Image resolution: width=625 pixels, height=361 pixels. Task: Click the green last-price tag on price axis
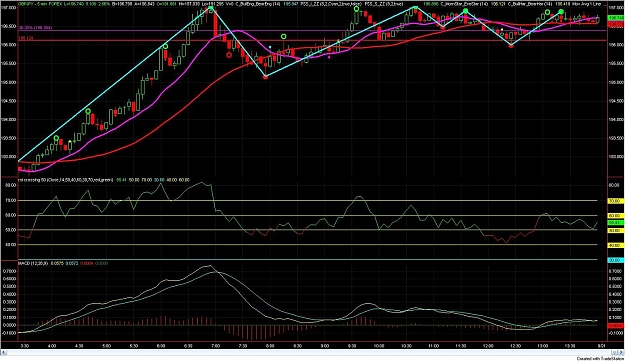[615, 18]
